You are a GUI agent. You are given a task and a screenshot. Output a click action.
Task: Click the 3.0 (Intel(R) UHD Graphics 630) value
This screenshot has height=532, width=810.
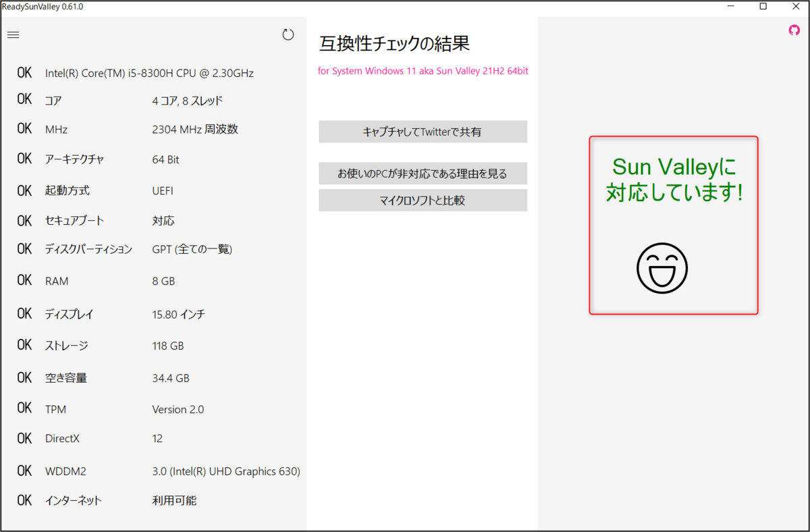tap(226, 471)
